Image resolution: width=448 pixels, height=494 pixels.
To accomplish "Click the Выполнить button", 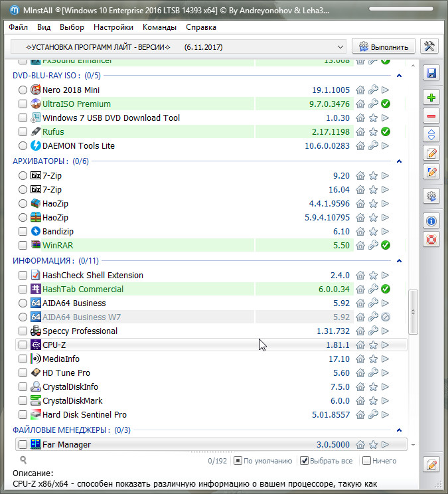I will click(x=384, y=46).
